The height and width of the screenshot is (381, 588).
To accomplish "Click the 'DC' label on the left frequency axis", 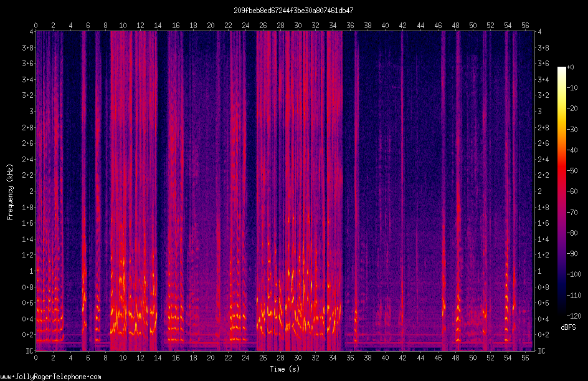I will tap(30, 350).
